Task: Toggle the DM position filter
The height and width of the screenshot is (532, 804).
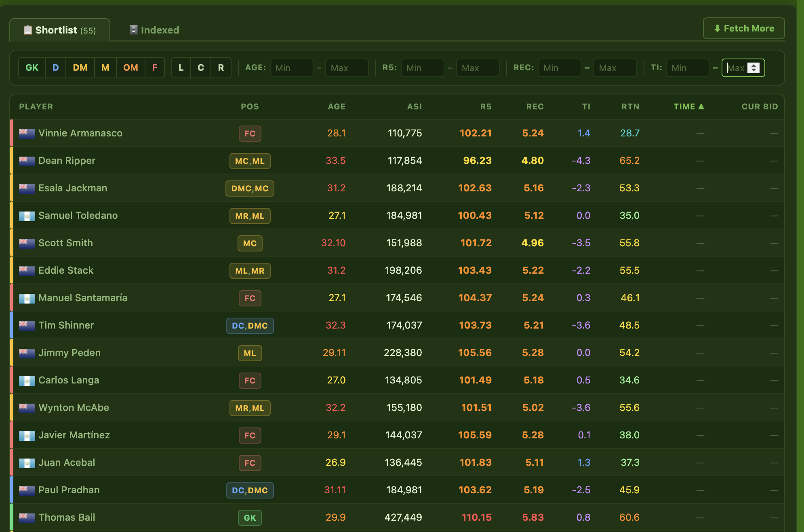Action: (80, 68)
